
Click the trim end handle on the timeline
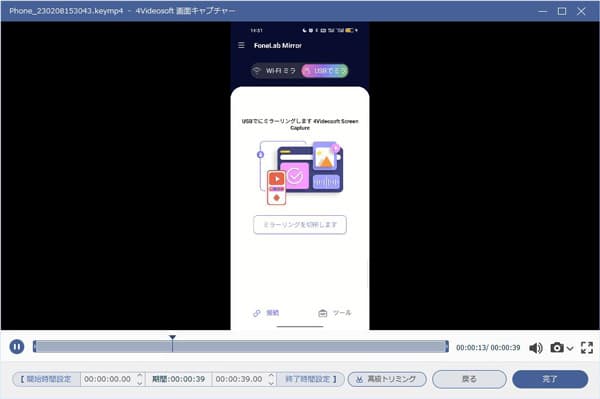(447, 347)
